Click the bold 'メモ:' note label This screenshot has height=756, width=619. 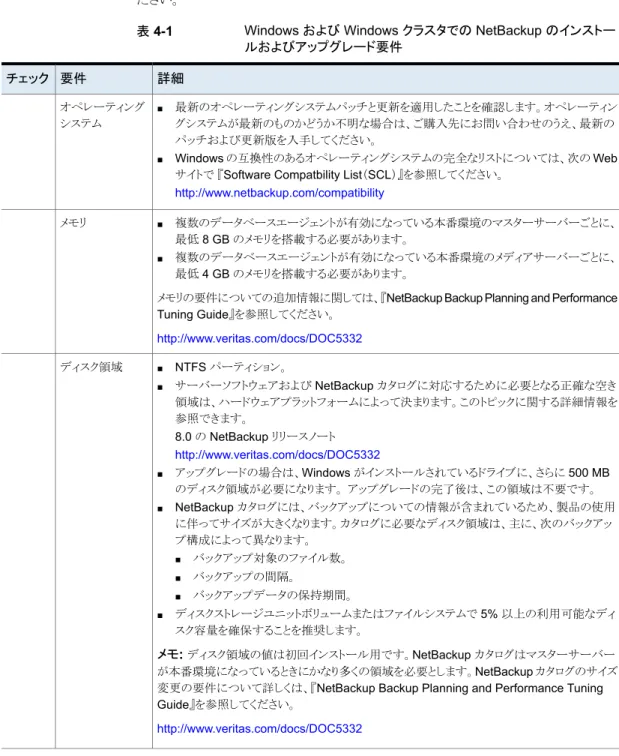170,655
